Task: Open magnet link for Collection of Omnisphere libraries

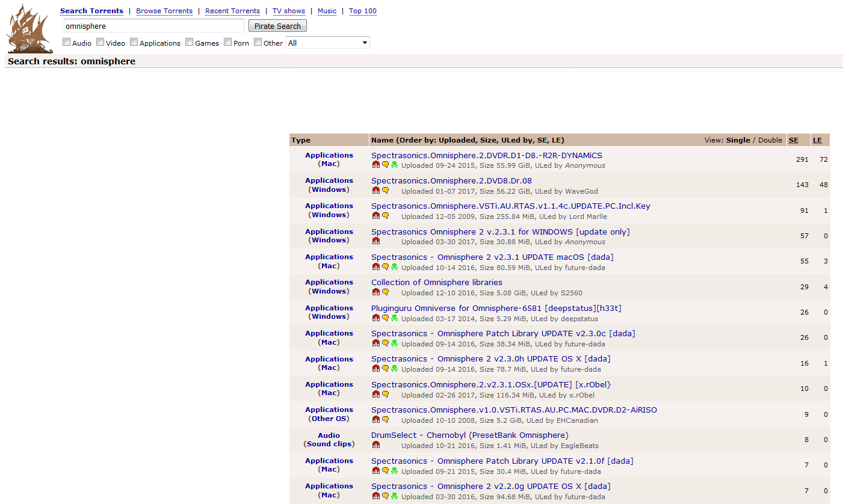Action: 376,292
